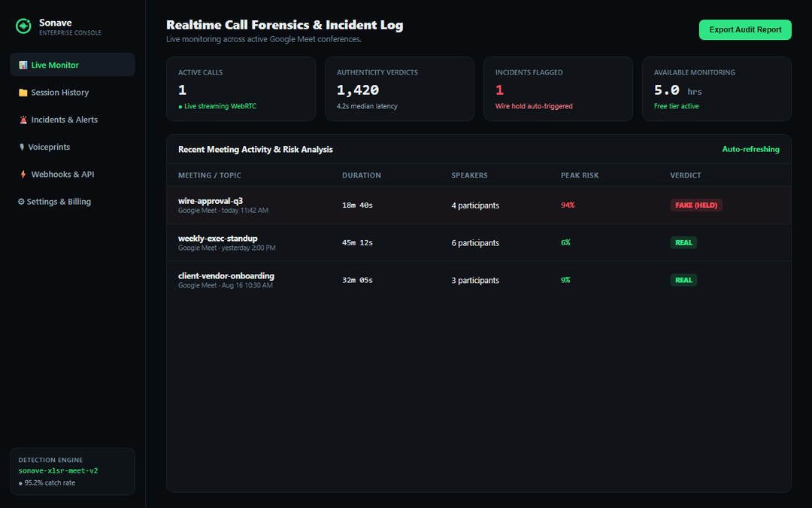Select the Active Calls stat card

[241, 89]
